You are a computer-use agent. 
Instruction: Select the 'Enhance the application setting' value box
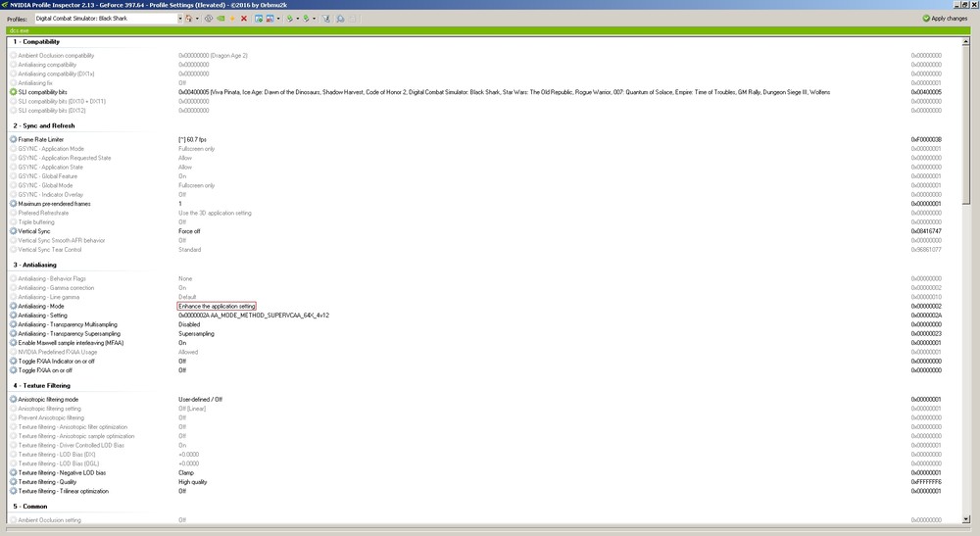click(x=217, y=306)
